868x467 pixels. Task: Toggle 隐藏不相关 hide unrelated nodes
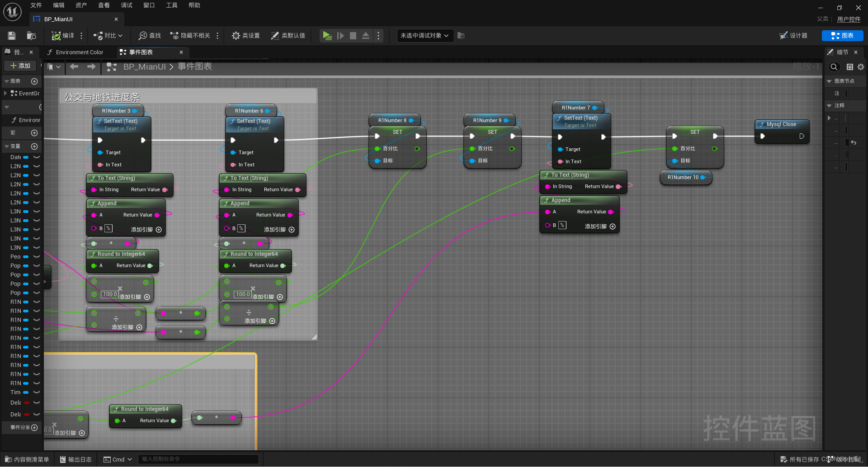(x=190, y=36)
